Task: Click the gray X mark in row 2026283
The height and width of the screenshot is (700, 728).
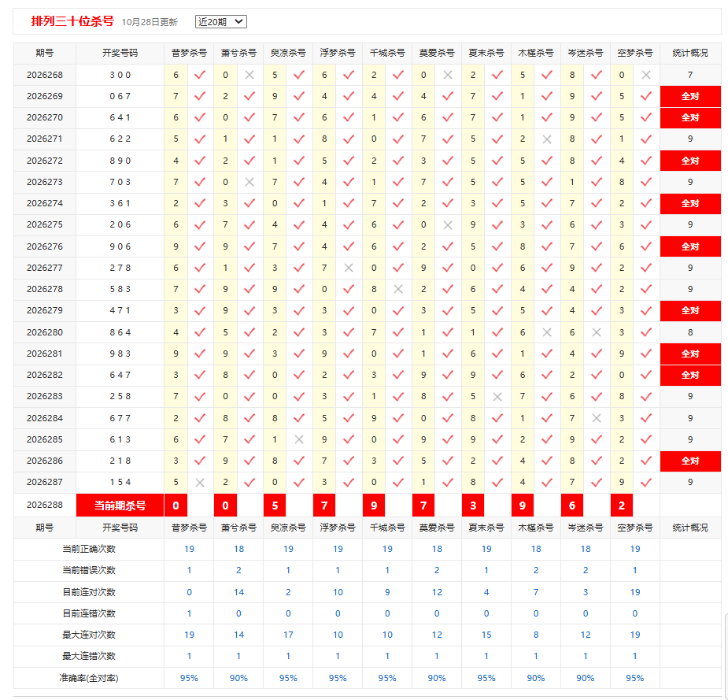Action: tap(497, 397)
